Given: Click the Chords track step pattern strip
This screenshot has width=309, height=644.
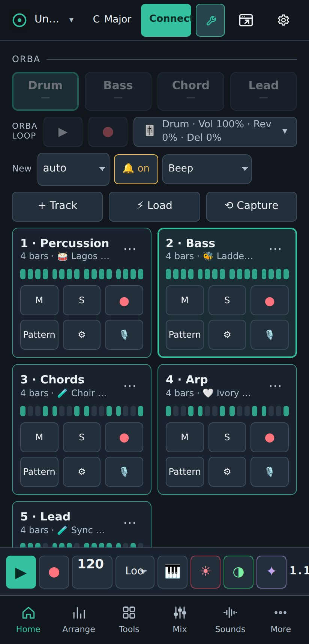Looking at the screenshot, I should (x=82, y=411).
